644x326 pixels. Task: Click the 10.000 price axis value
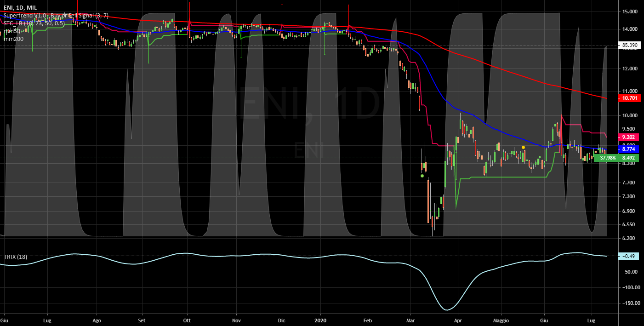[629, 115]
